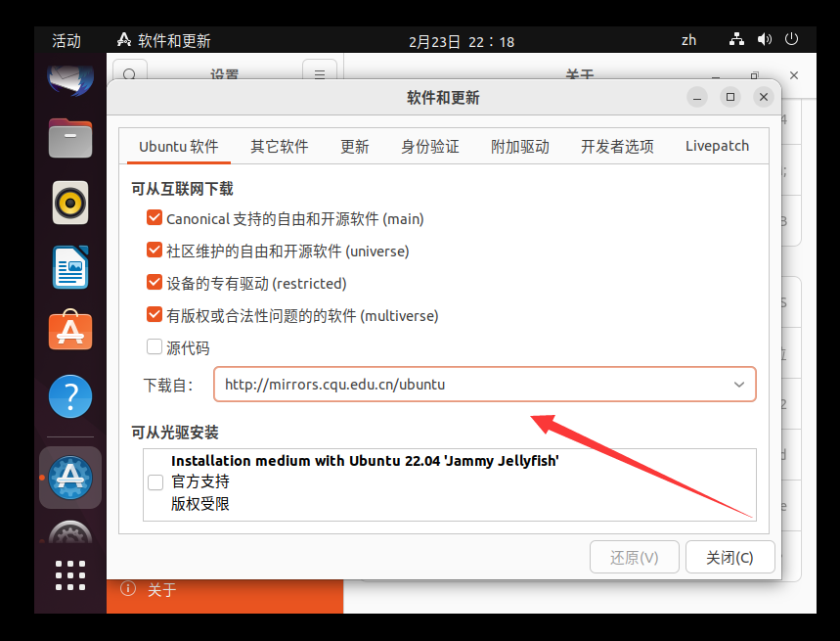Show applications grid in dock
This screenshot has height=641, width=840.
70,575
